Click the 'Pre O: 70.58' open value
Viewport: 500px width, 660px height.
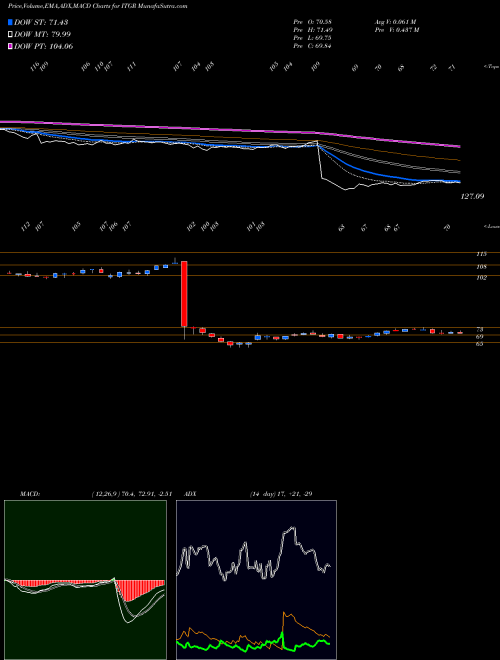click(x=313, y=22)
